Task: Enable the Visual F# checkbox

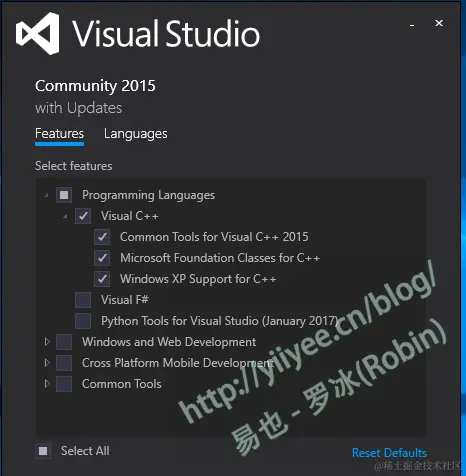Action: coord(83,300)
